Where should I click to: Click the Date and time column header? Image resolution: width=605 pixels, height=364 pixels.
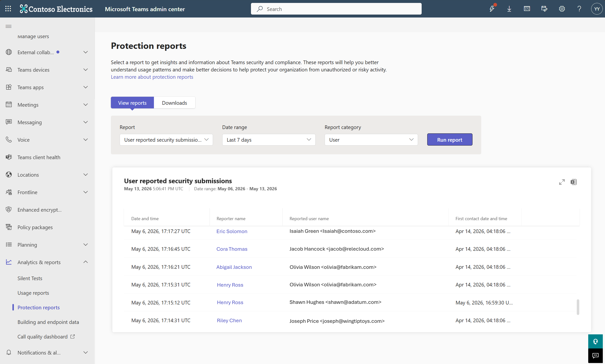coord(145,219)
